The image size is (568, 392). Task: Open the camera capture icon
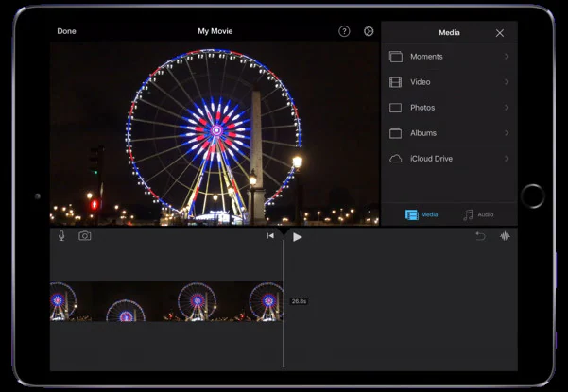click(x=85, y=236)
